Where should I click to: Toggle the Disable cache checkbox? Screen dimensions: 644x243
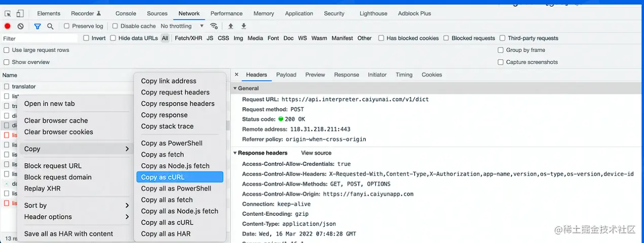[x=115, y=26]
